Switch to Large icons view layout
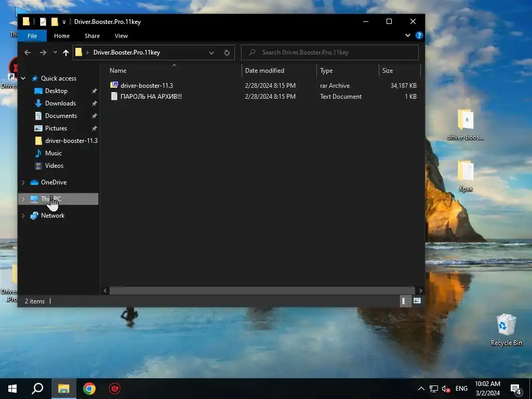The width and height of the screenshot is (532, 399). pos(417,301)
